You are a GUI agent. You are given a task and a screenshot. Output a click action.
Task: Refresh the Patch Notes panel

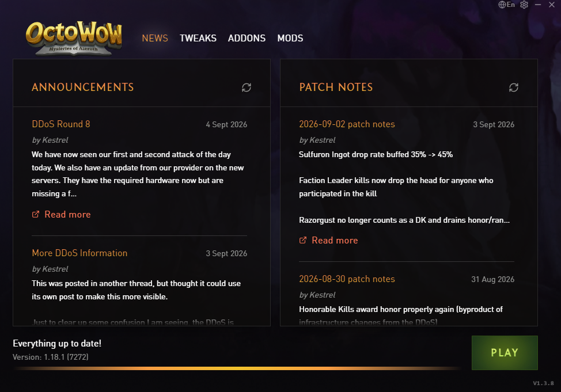coord(513,87)
